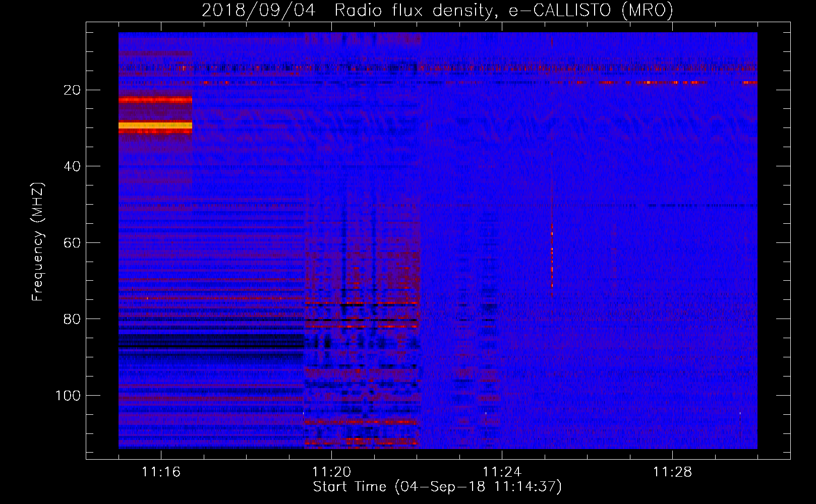Click the 11:16 time tick label
The image size is (816, 504).
click(x=161, y=472)
